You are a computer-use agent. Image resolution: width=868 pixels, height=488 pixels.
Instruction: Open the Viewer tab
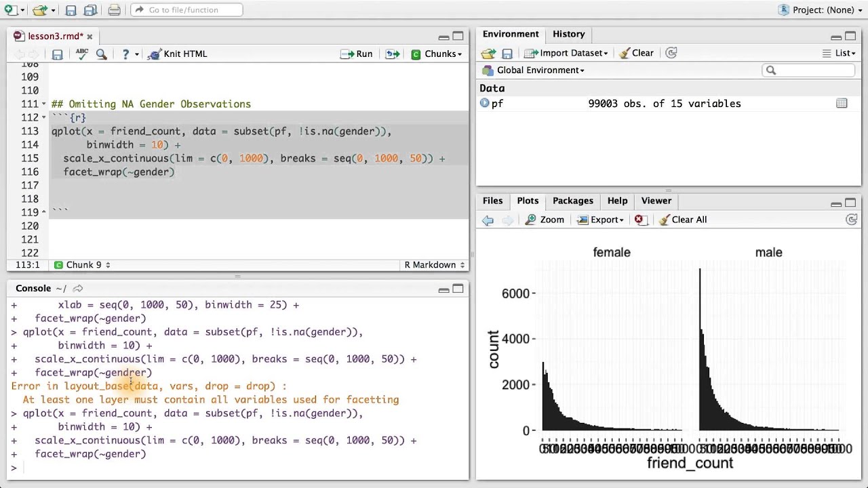(656, 201)
